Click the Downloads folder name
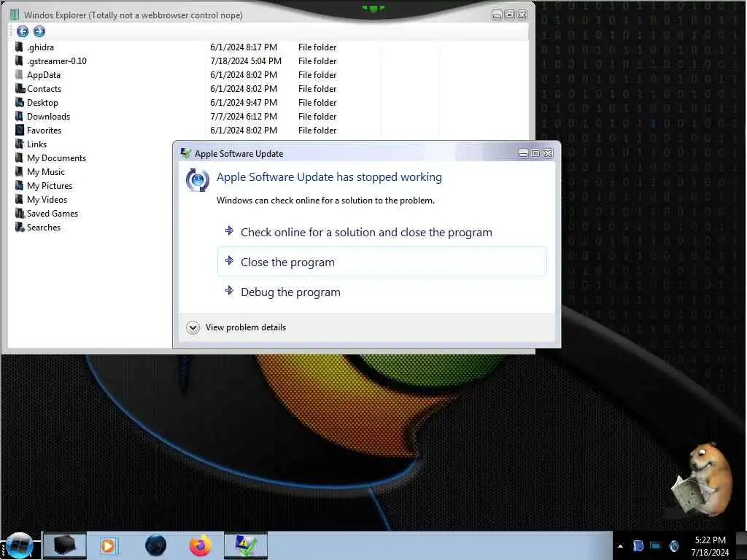This screenshot has width=747, height=560. [x=49, y=116]
